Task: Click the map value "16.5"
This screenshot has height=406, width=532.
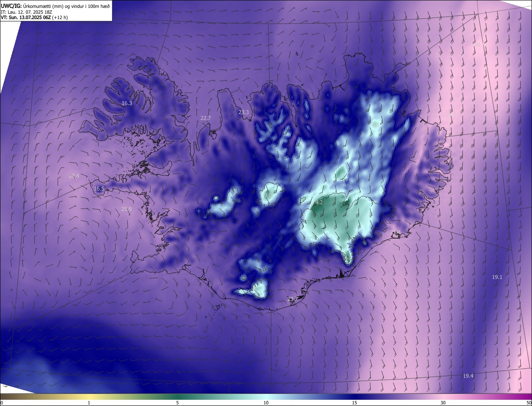Action: 99,188
